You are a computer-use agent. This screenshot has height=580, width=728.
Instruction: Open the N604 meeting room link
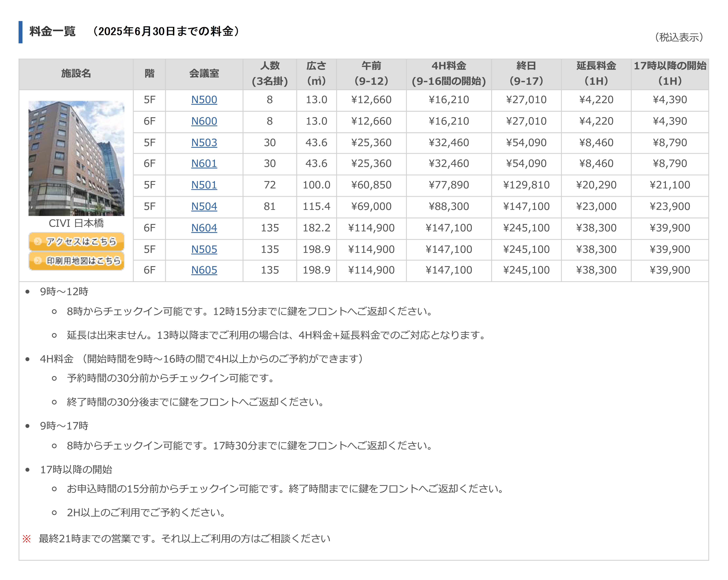(x=204, y=228)
